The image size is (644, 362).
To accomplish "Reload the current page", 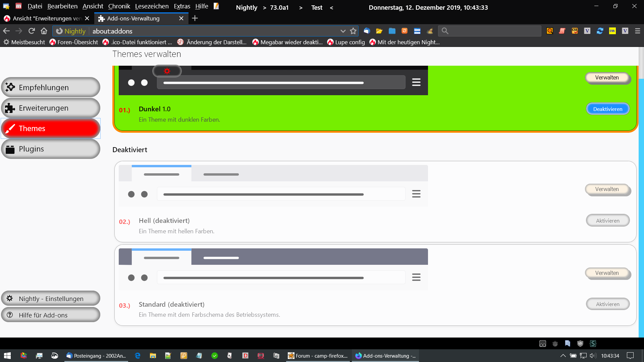I will coord(32,31).
